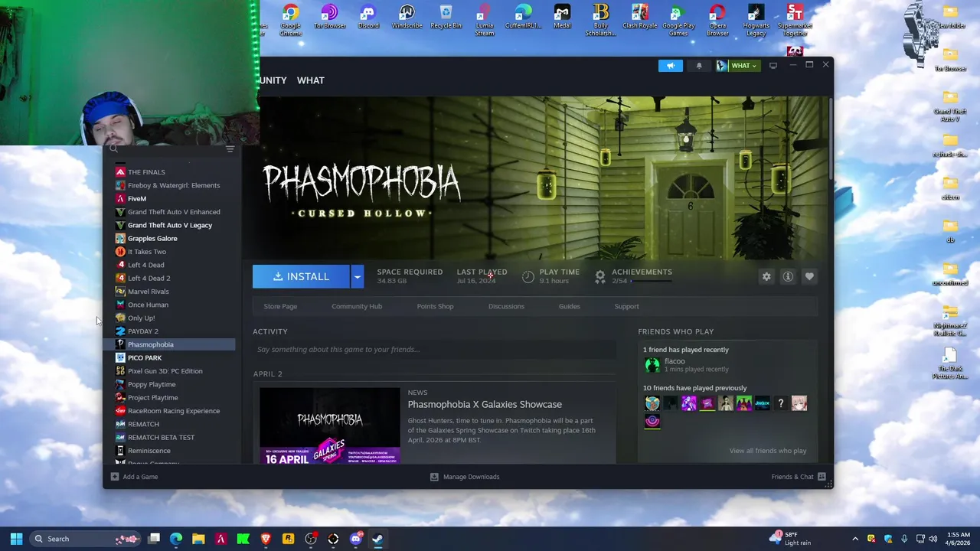Open Phasmophobia Support tab
Viewport: 980px width, 551px height.
tap(626, 306)
